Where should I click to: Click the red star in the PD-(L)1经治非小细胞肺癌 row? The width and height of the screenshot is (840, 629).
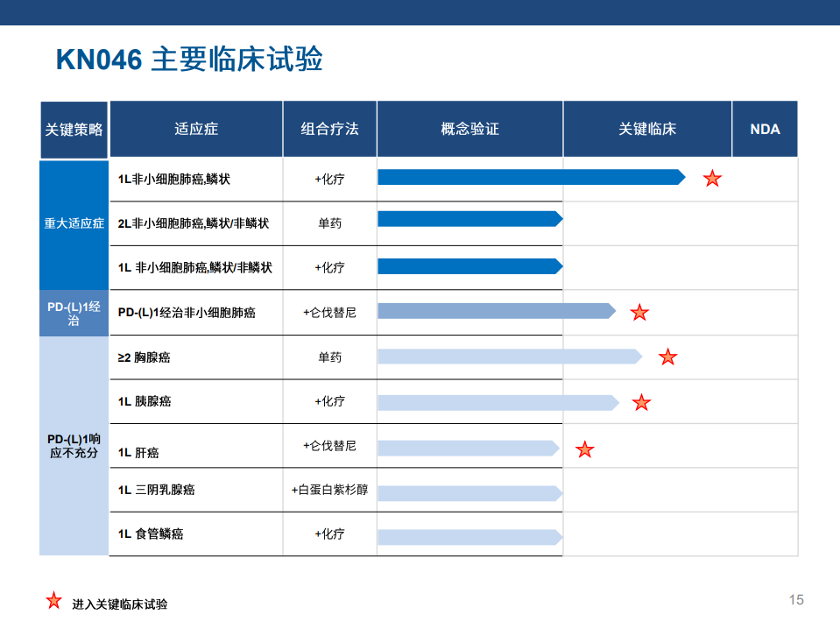tap(639, 313)
